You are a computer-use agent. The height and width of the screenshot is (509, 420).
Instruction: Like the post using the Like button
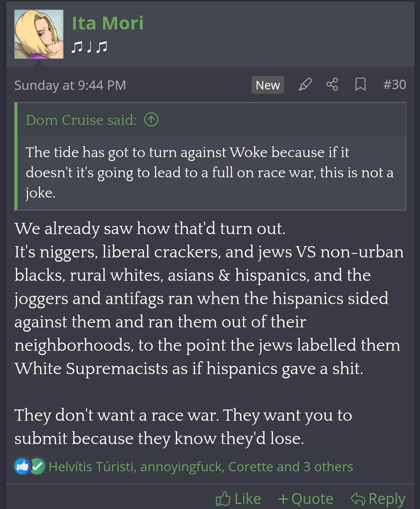click(238, 499)
